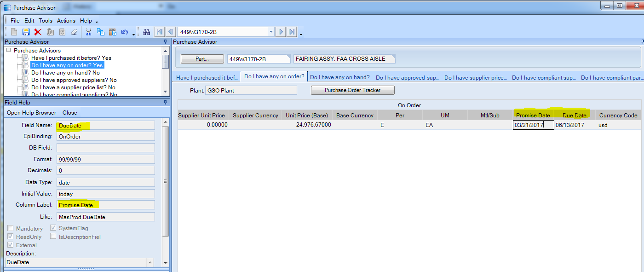Screen dimensions: 644x272
Task: Select 'Do I have any on hand? No' tree item
Action: (x=65, y=73)
